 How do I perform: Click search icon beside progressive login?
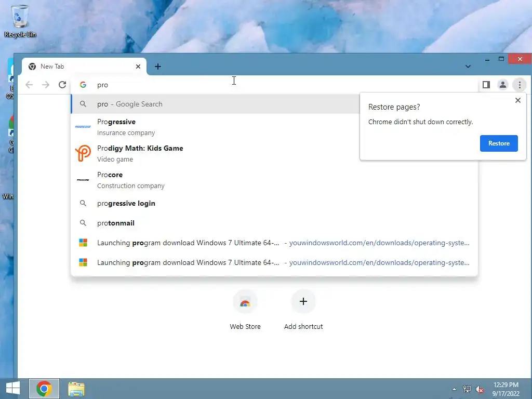83,203
